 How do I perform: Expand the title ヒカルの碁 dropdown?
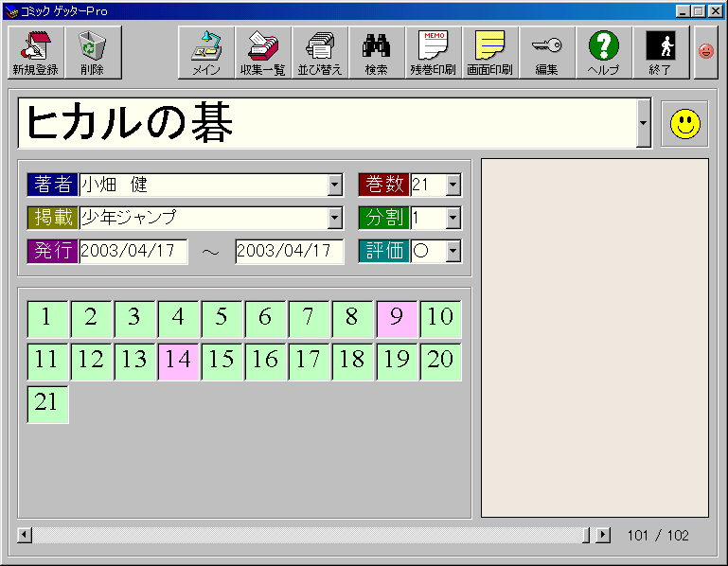tap(643, 123)
